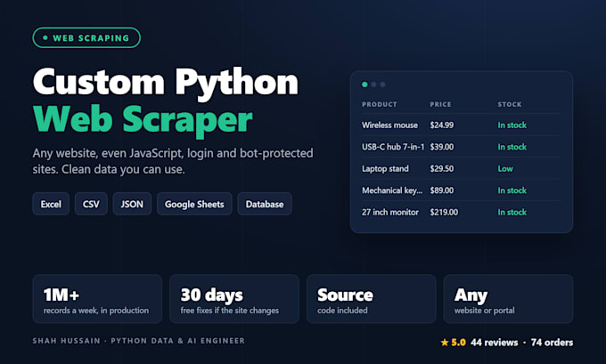The width and height of the screenshot is (606, 364).
Task: Click the Custom Python headline
Action: pyautogui.click(x=166, y=83)
